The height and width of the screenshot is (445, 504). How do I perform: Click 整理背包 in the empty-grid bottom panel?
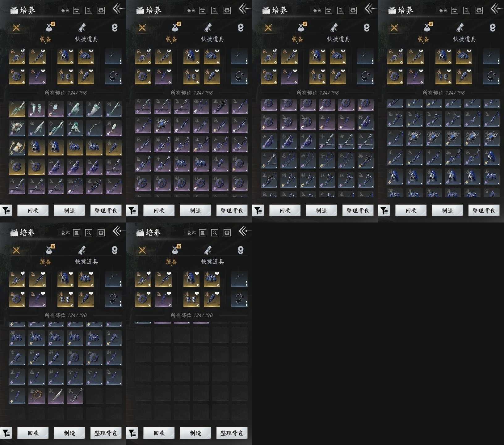click(x=232, y=433)
